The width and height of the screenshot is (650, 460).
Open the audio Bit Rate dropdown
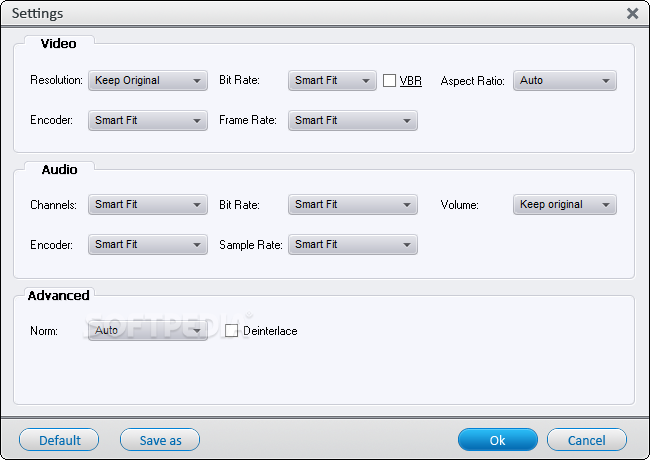353,205
